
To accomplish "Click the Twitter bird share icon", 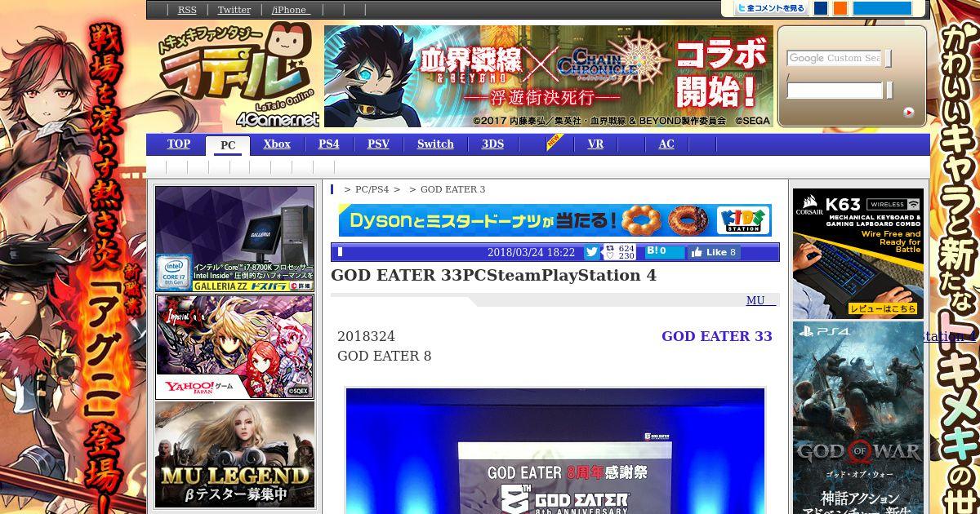I will pos(592,252).
